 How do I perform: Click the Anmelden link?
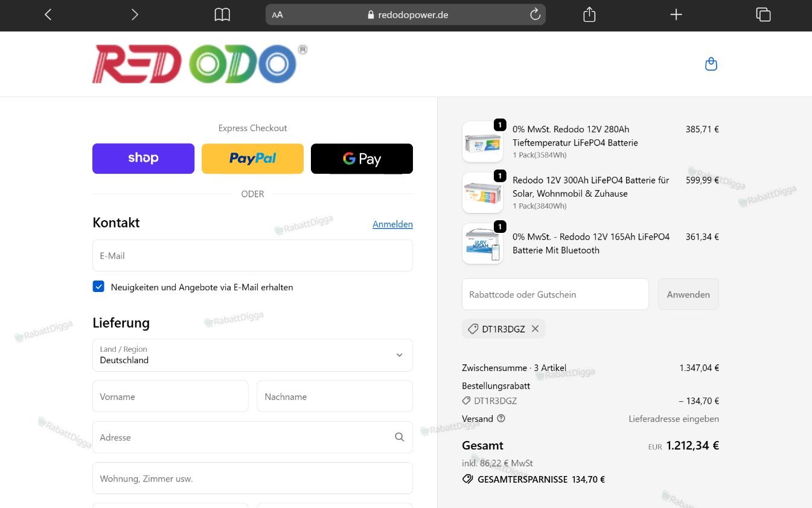(392, 224)
